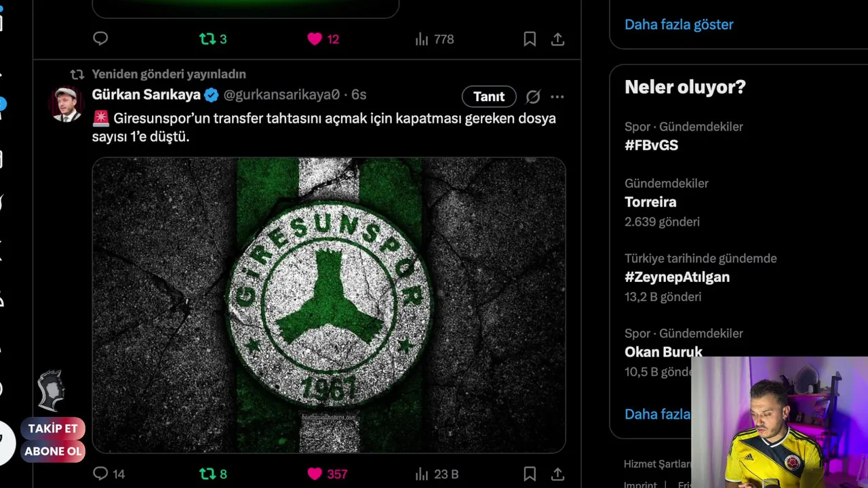Viewport: 868px width, 488px height.
Task: Select the Torreira trending item
Action: 650,202
